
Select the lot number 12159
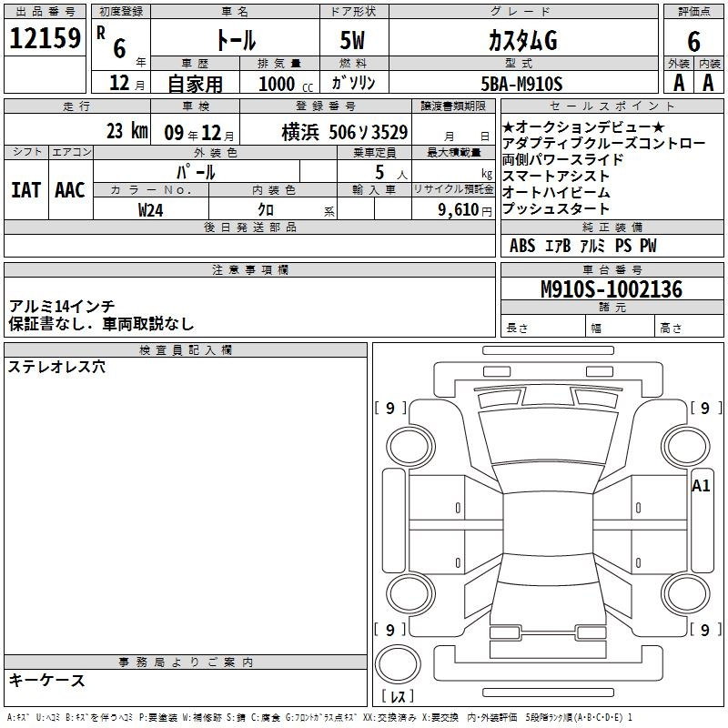45,39
